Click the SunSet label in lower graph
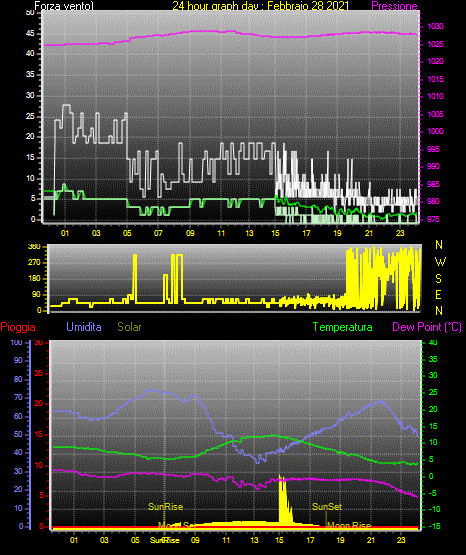 pyautogui.click(x=327, y=507)
